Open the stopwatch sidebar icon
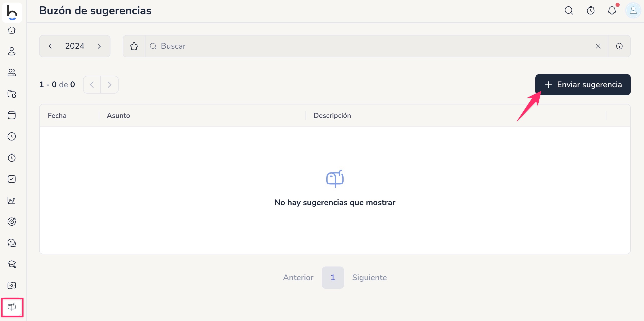644x321 pixels. click(x=12, y=158)
